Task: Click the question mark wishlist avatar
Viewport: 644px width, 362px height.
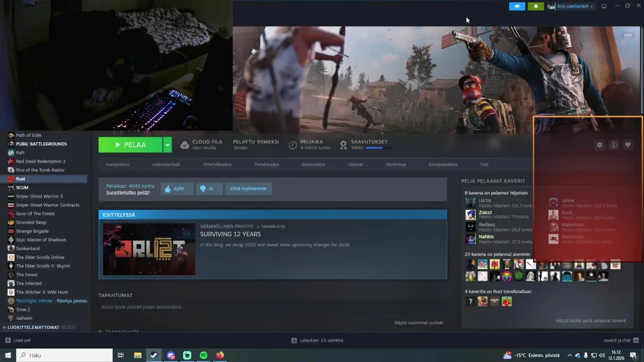Action: click(470, 301)
